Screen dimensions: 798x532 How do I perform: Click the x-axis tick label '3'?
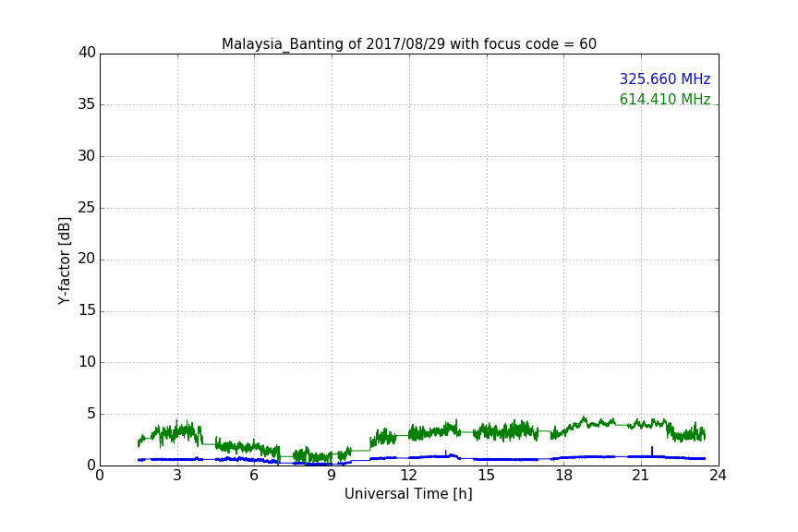177,476
